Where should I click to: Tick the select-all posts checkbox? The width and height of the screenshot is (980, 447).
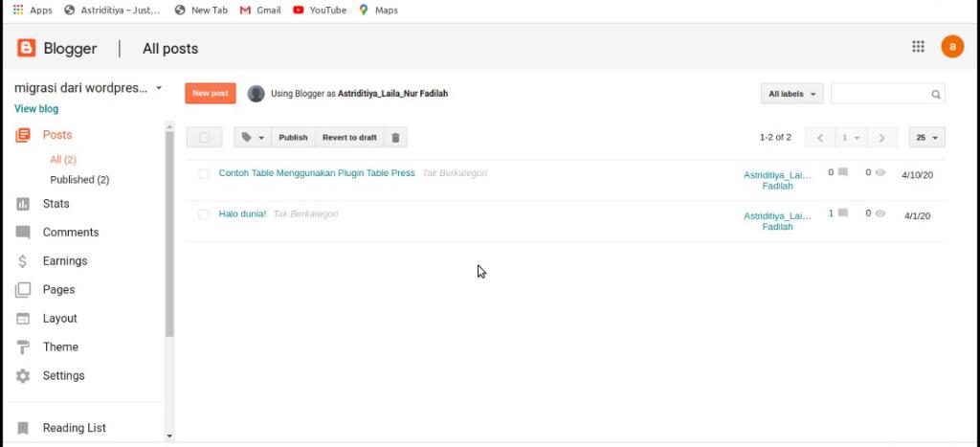point(204,138)
